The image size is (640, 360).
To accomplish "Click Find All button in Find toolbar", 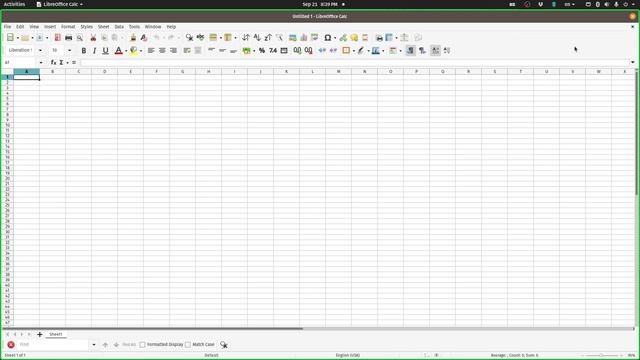I will (x=129, y=345).
